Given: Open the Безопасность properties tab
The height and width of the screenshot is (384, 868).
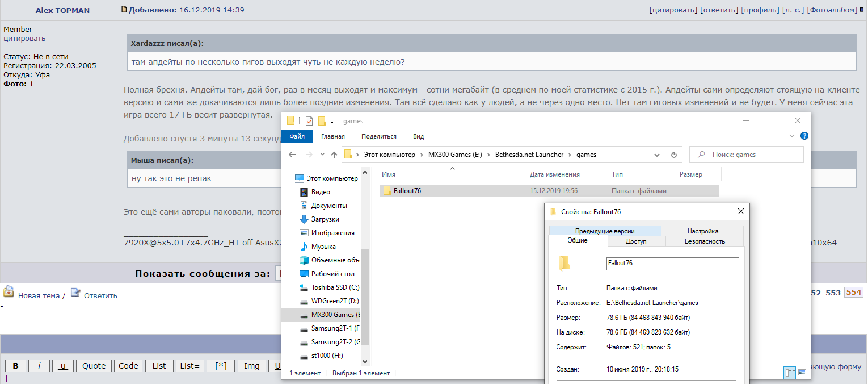Looking at the screenshot, I should (x=705, y=241).
